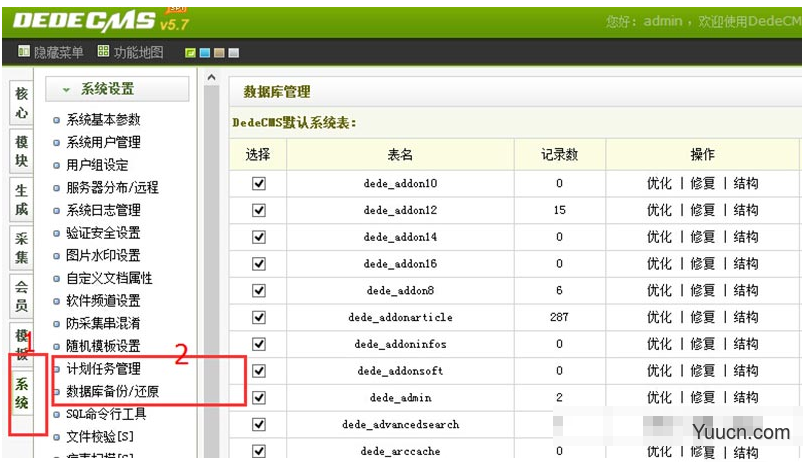Screen dimensions: 803x462
Task: Click the 记录数 column header
Action: click(559, 154)
